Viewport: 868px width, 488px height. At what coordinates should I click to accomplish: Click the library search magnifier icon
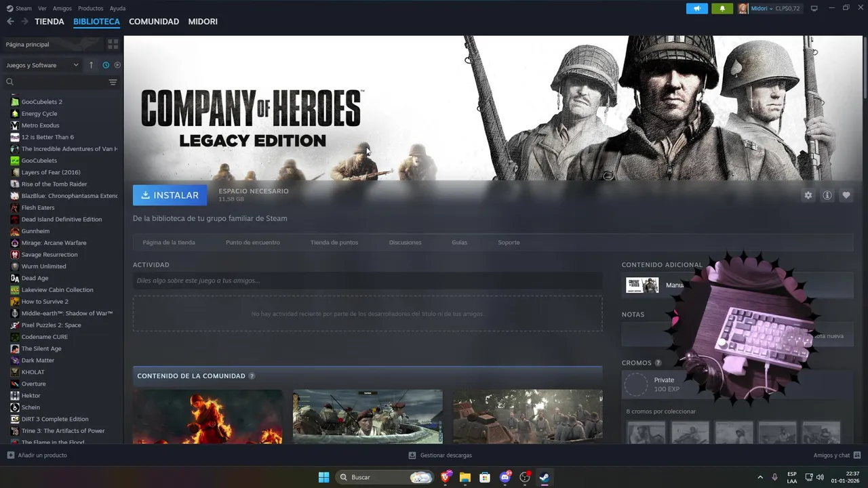[x=10, y=82]
